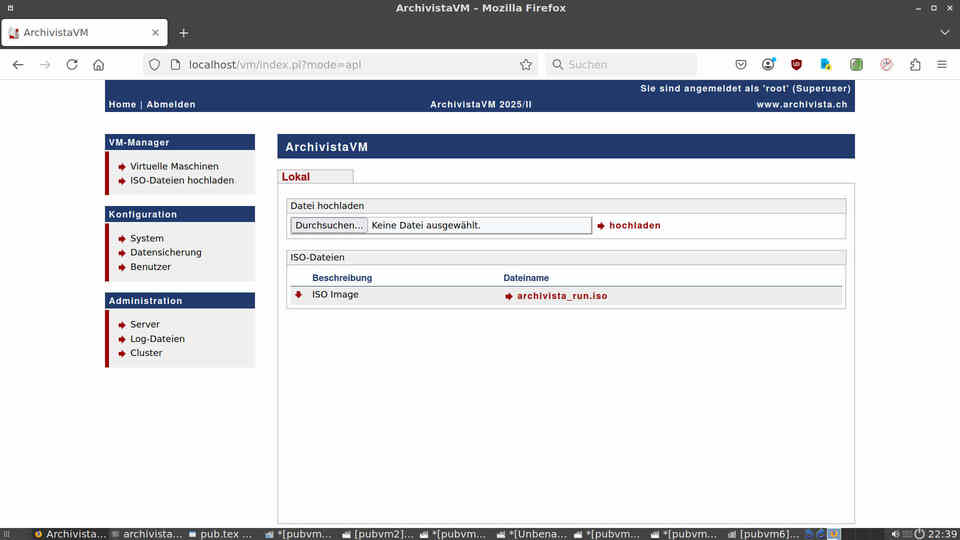Image resolution: width=960 pixels, height=540 pixels.
Task: Switch to the *[Unbena... taskbar window
Action: [x=532, y=534]
